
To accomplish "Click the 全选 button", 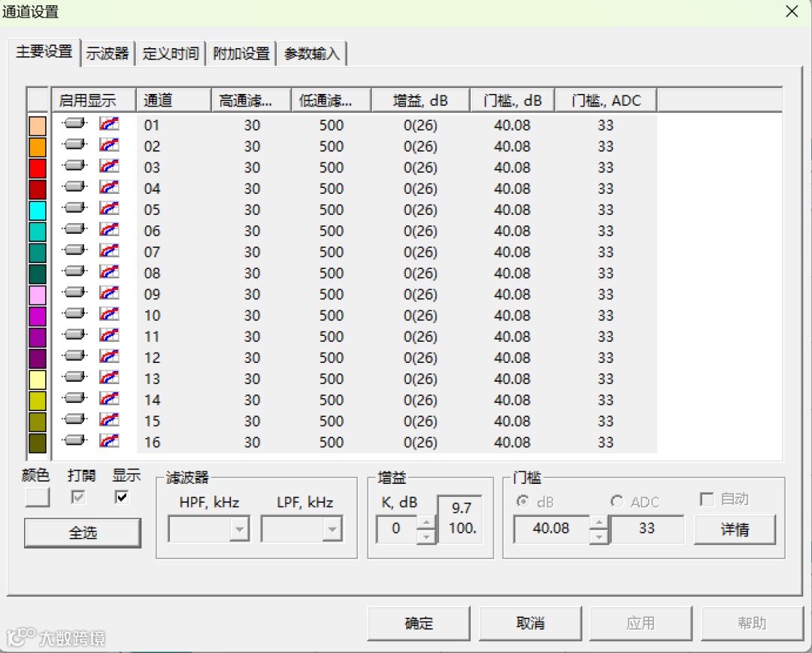I will [x=83, y=533].
